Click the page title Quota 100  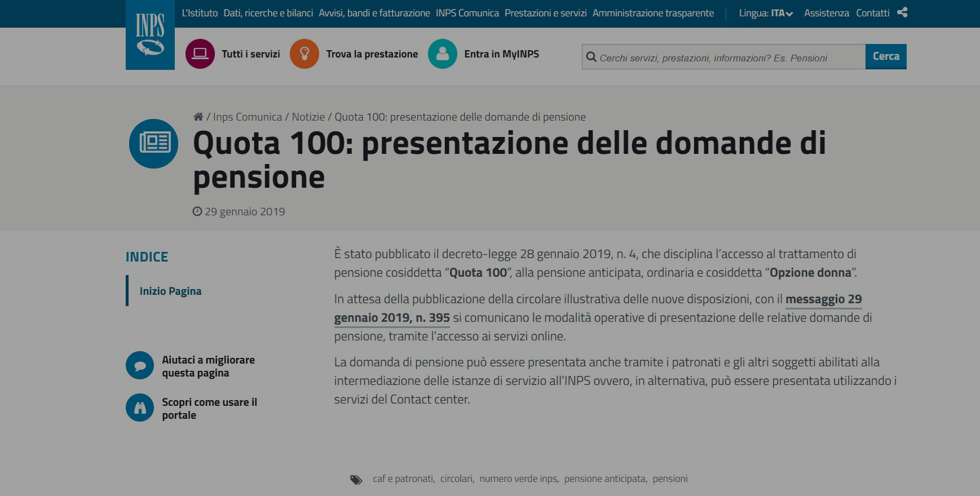(509, 160)
